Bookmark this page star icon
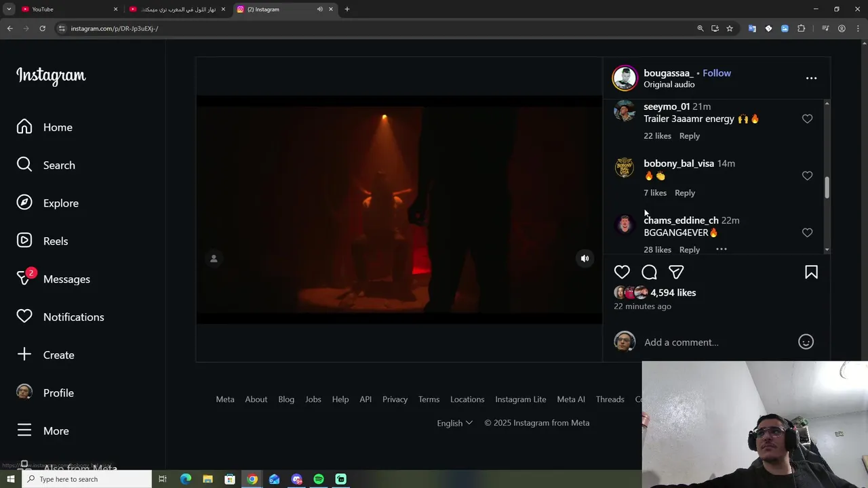Screen dimensions: 868x488 pos(730,28)
